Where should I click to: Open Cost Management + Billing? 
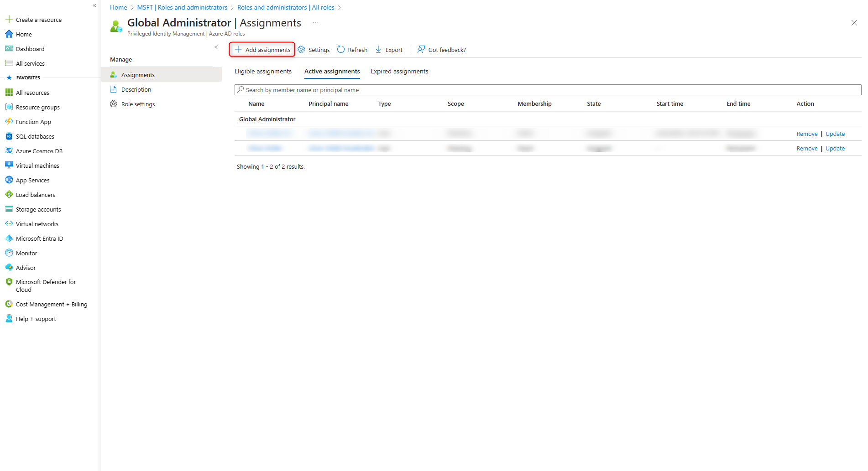[x=52, y=304]
